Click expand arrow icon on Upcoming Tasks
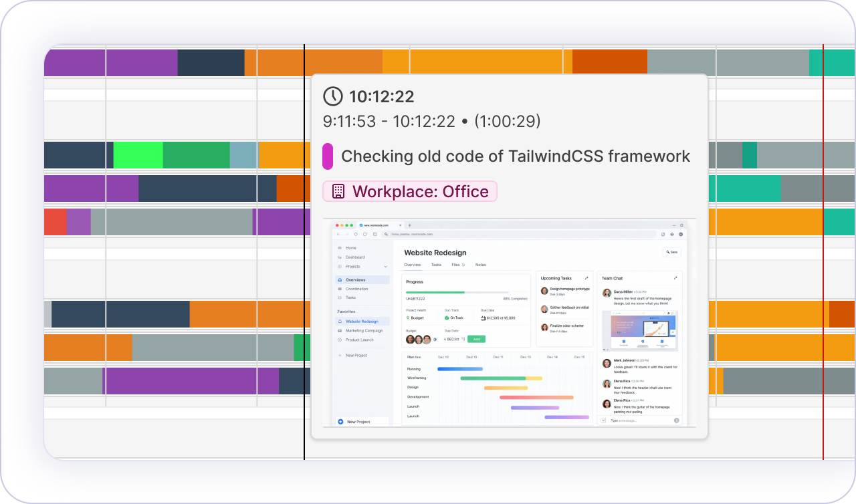 pyautogui.click(x=586, y=278)
